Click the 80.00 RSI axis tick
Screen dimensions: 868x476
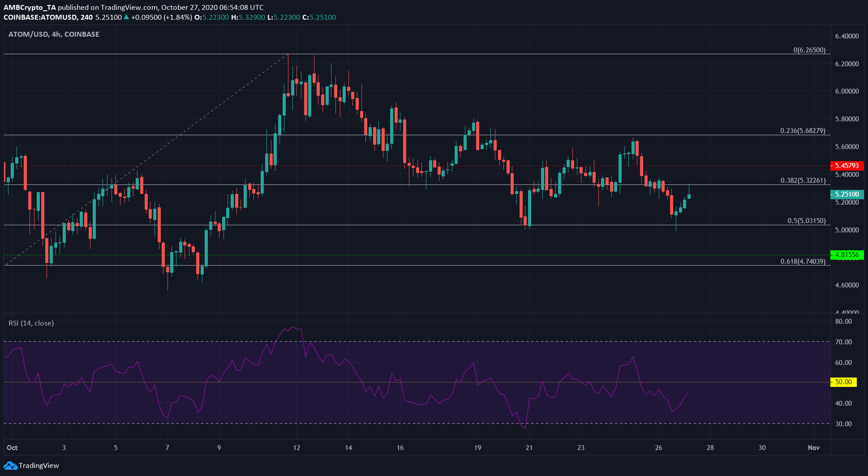(x=844, y=322)
